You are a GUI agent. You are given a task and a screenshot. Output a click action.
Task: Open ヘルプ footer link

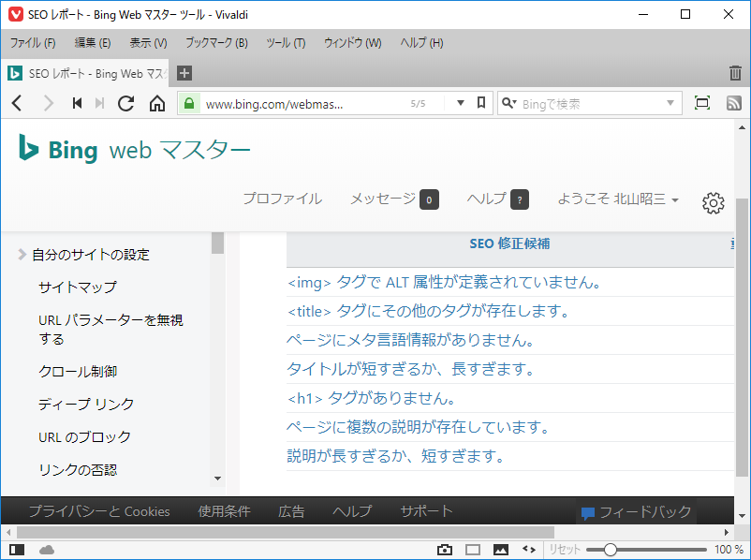(352, 511)
